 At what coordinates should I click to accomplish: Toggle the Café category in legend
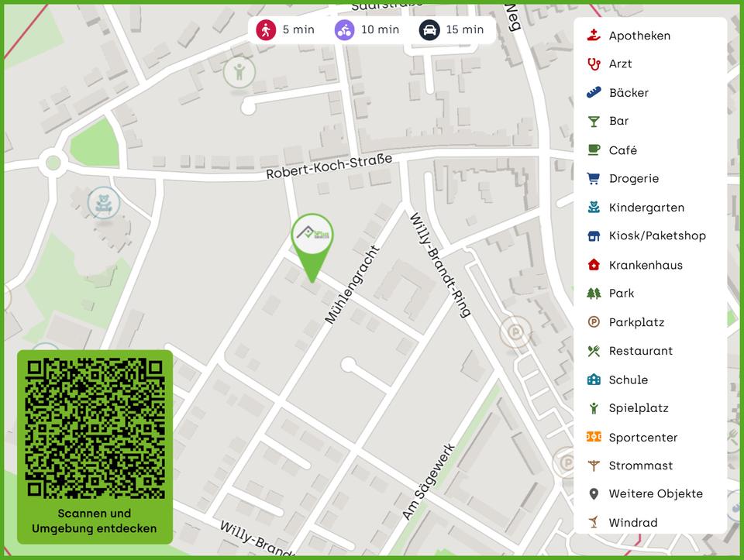[622, 150]
